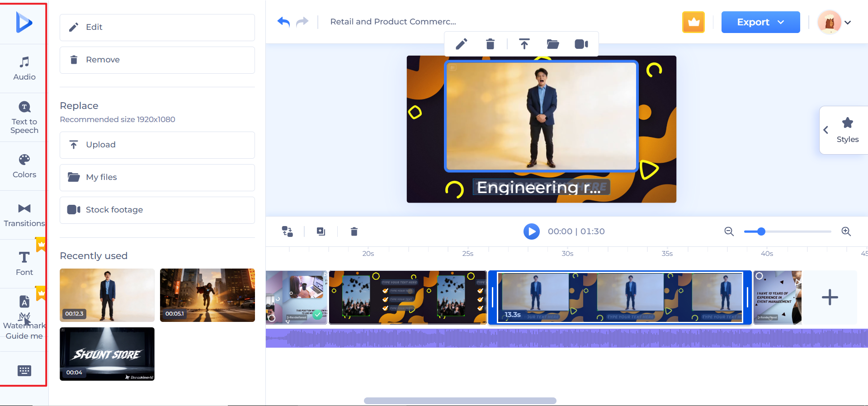Open the Transitions panel
The height and width of the screenshot is (406, 868).
24,215
